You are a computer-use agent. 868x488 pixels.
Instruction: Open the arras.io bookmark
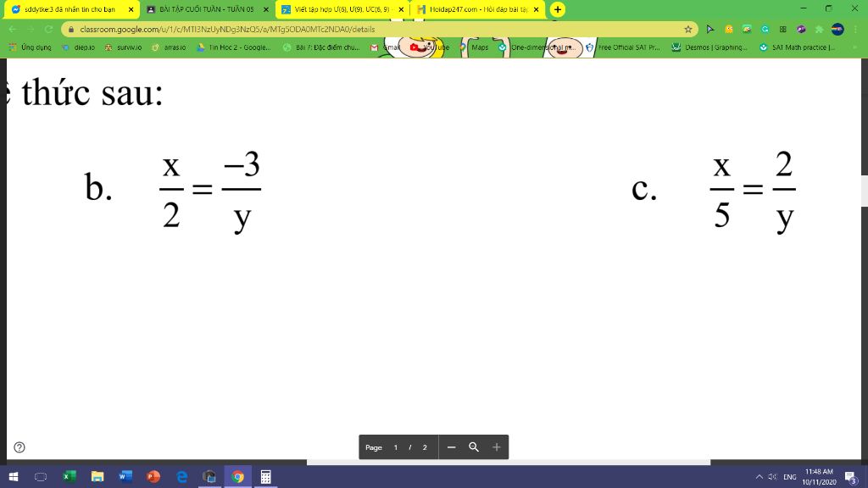coord(169,47)
